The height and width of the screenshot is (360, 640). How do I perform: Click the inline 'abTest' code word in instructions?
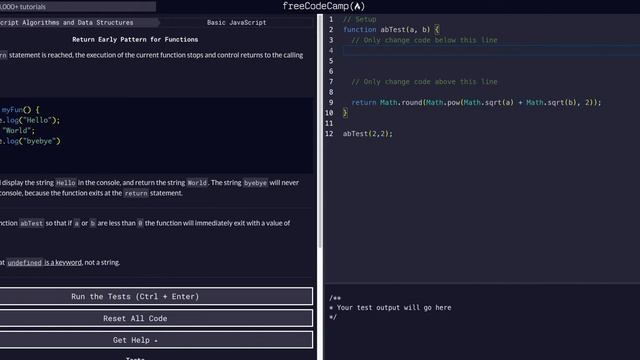(x=31, y=223)
